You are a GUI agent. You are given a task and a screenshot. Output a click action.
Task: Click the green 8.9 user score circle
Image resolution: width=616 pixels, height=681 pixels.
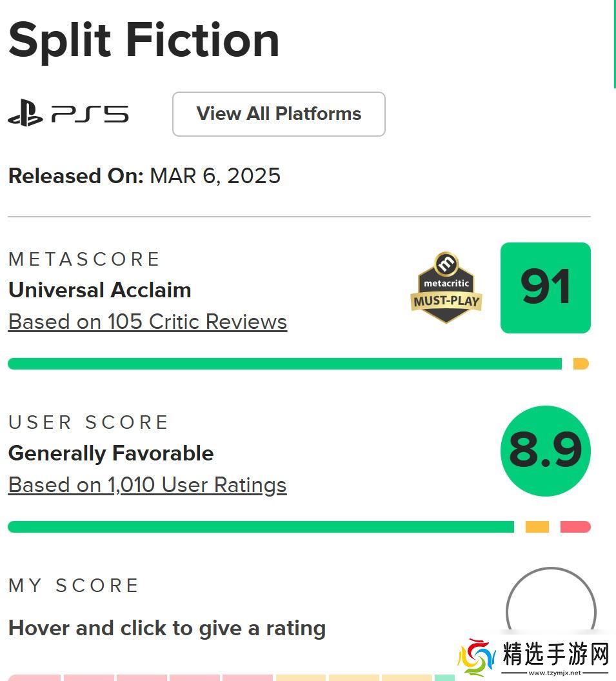click(545, 451)
